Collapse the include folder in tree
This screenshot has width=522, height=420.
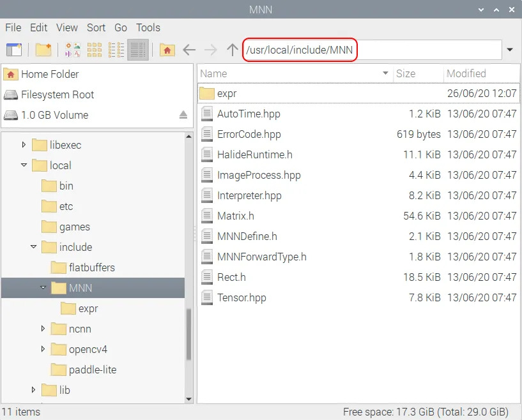[x=33, y=247]
